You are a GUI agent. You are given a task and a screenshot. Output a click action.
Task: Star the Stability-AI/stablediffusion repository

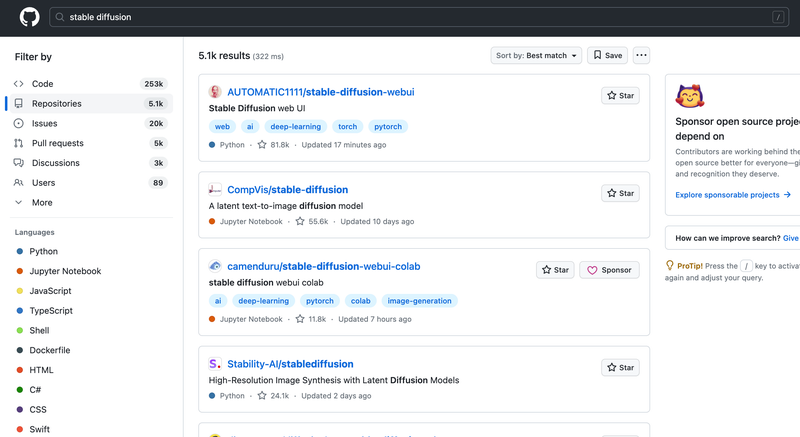click(620, 368)
